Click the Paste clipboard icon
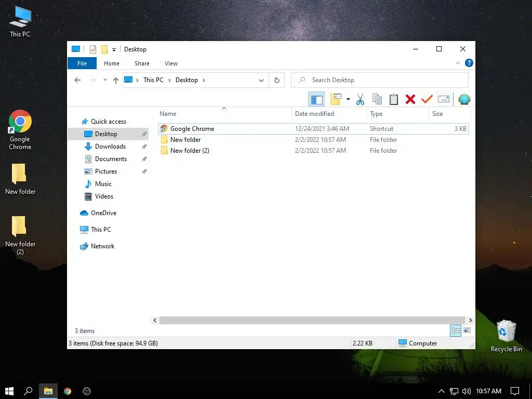Viewport: 532px width, 399px height. tap(394, 99)
